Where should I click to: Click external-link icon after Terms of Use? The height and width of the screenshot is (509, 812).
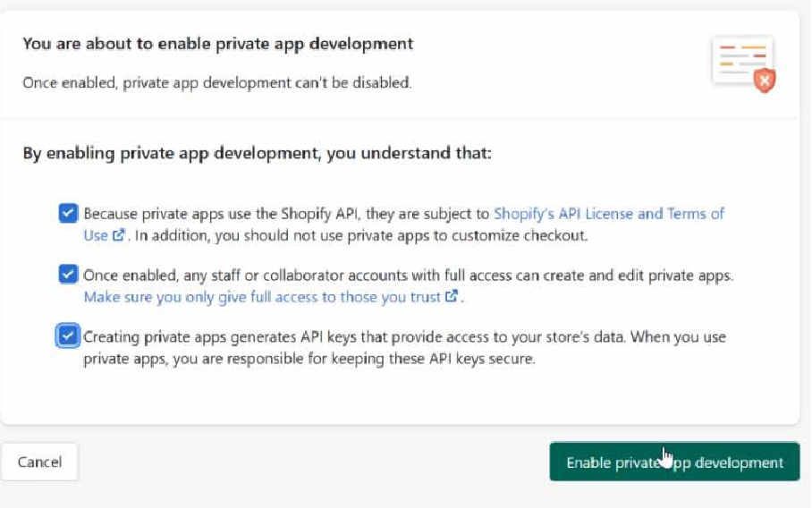(119, 235)
